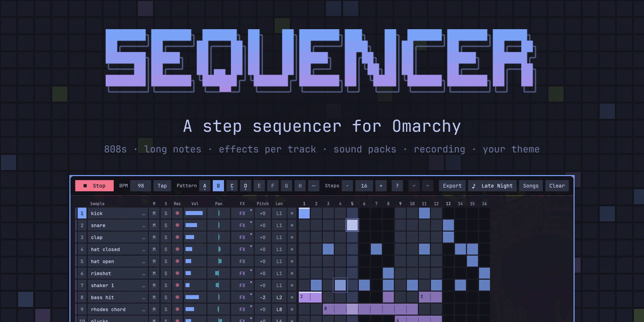Change bass hit pitch -2
This screenshot has width=644, height=322.
[x=263, y=298]
